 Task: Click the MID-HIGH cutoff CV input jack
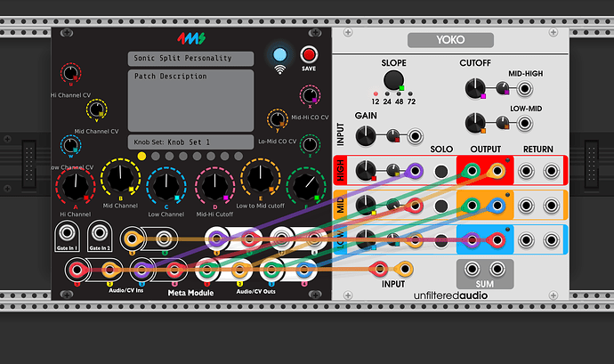coord(525,89)
